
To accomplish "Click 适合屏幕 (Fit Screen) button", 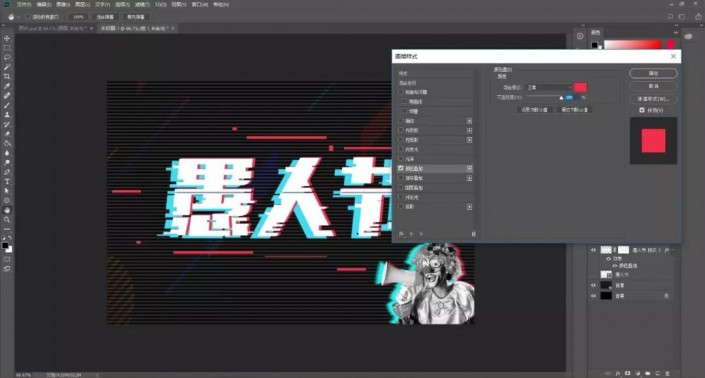I will (105, 17).
